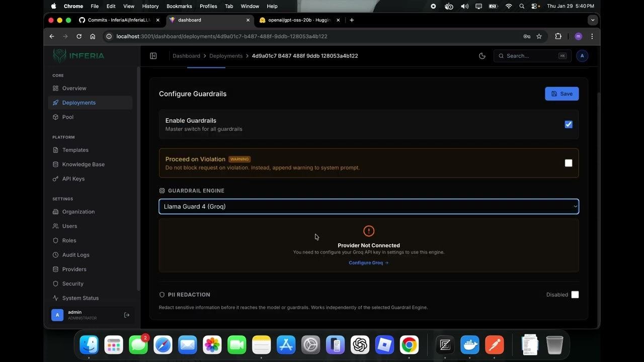The image size is (644, 362).
Task: Uncheck the Enable Guardrails checkbox
Action: point(569,124)
